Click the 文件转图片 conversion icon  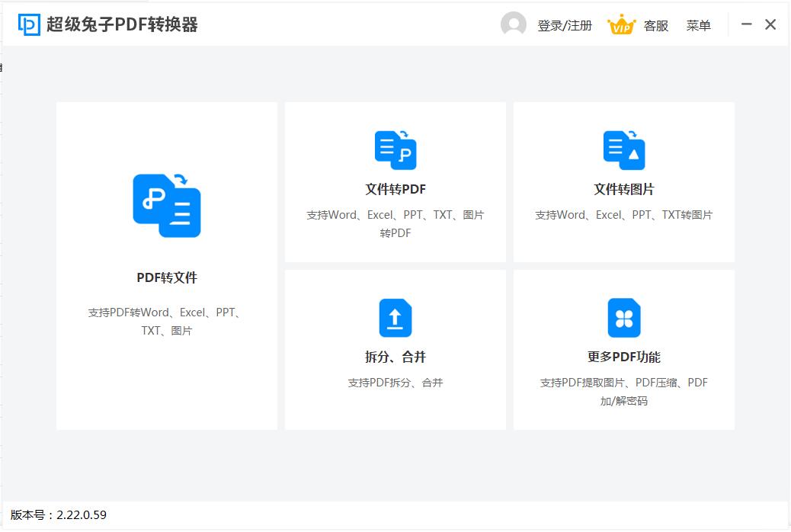tap(623, 150)
